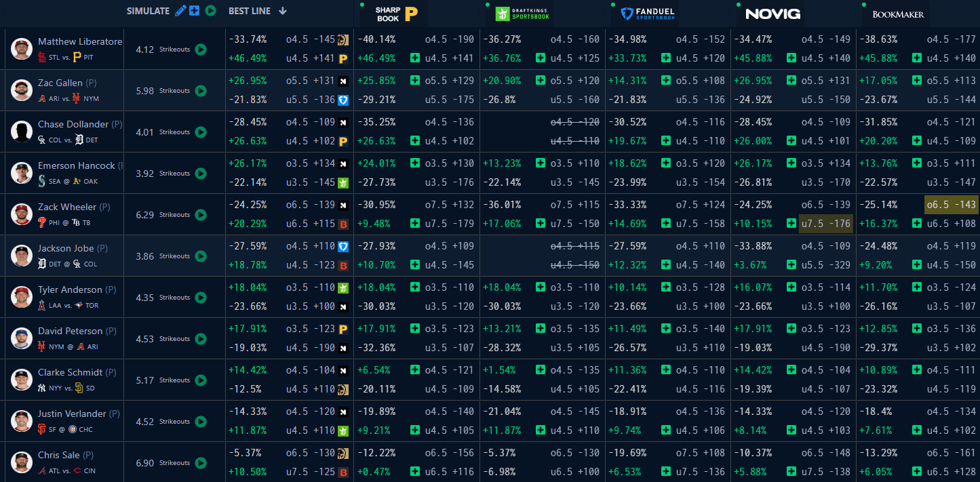This screenshot has width=980, height=482.
Task: Run simulation play icon for Emerson Hancock
Action: point(201,174)
